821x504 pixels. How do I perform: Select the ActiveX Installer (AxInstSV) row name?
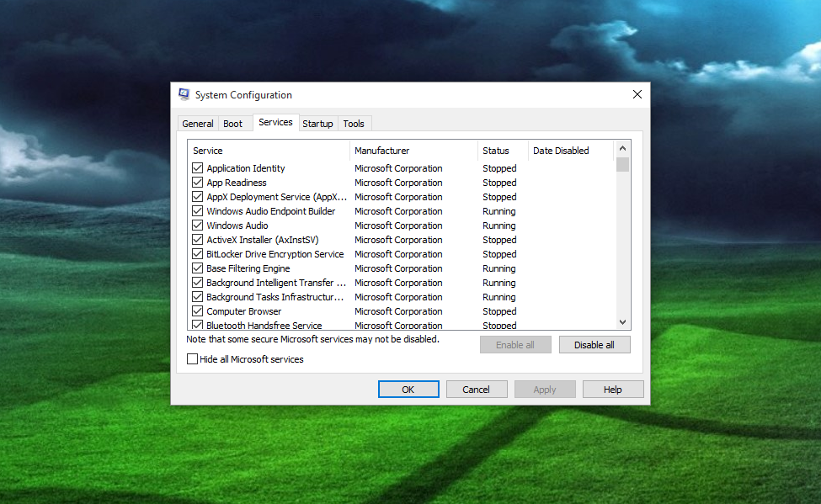[263, 240]
